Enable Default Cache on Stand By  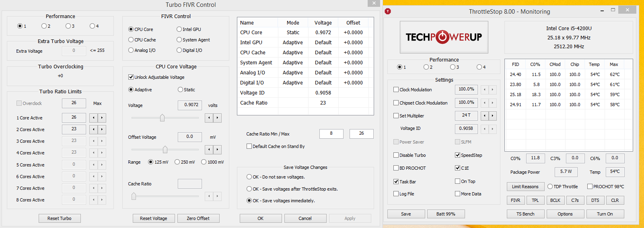pyautogui.click(x=249, y=146)
